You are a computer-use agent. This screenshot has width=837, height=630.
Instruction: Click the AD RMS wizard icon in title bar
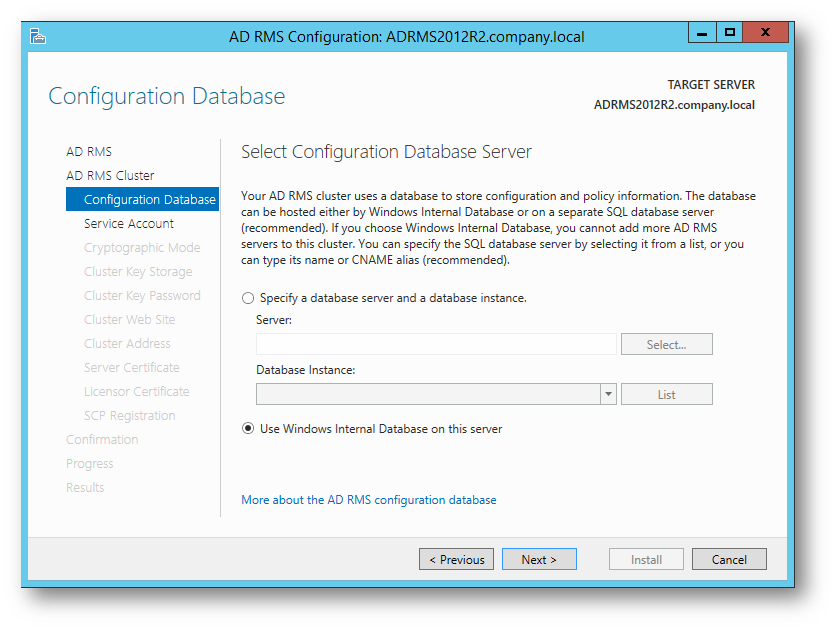coord(38,36)
